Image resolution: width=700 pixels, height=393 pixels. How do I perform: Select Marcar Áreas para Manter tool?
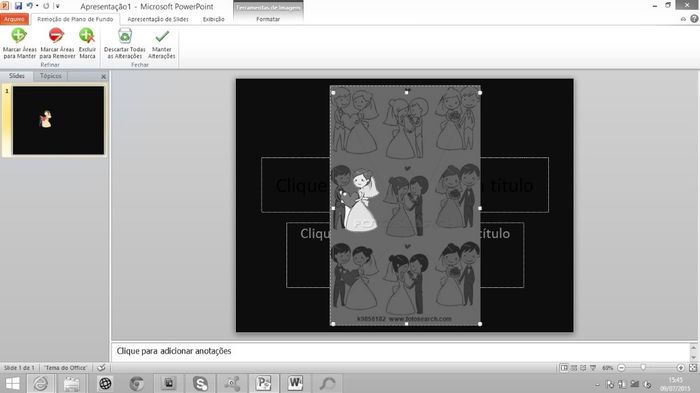pyautogui.click(x=19, y=43)
